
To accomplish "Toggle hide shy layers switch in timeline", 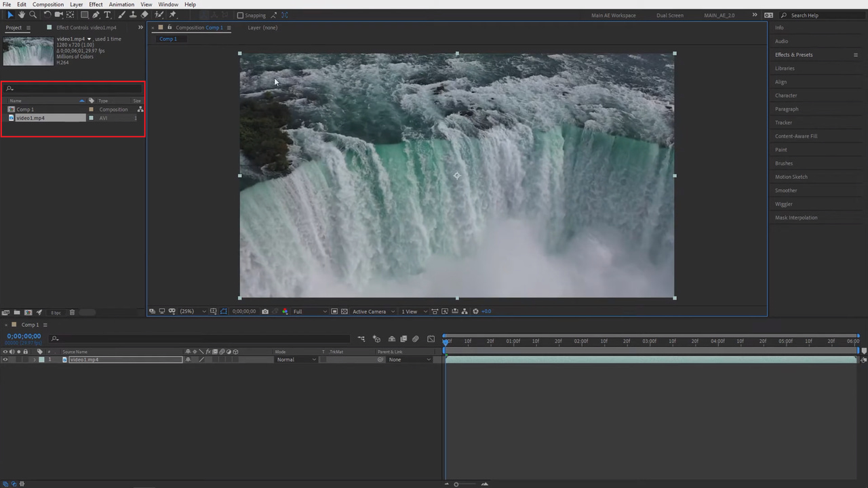I will pyautogui.click(x=392, y=339).
